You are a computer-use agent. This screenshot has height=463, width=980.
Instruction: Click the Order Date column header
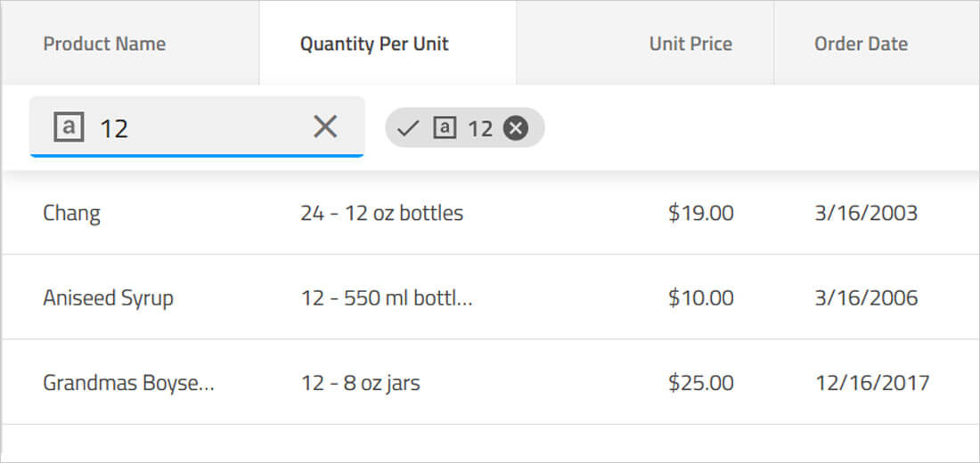point(861,44)
